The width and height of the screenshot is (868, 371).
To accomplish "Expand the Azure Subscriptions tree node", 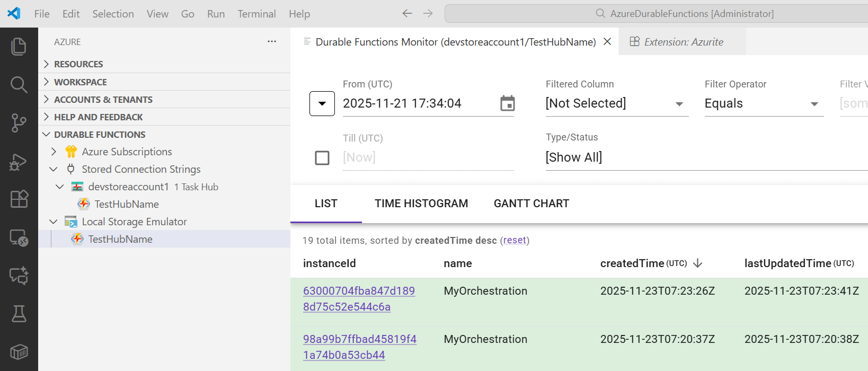I will (x=54, y=152).
